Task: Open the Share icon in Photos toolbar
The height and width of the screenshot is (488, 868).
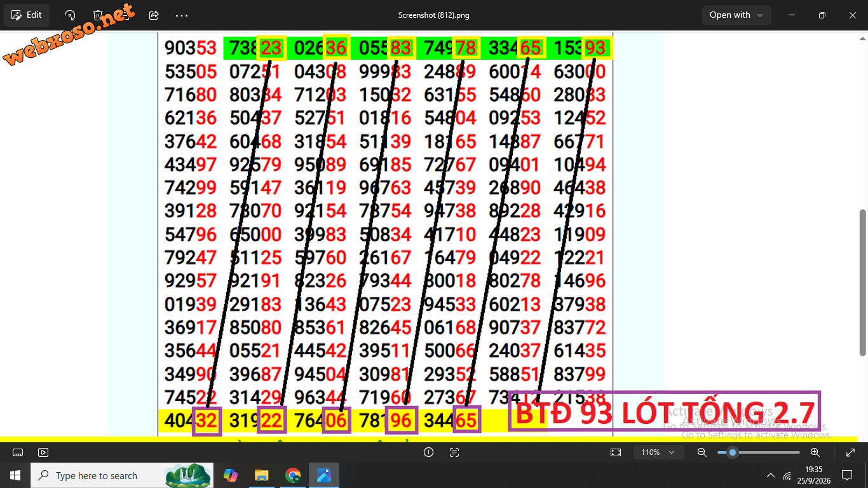Action: click(x=154, y=15)
